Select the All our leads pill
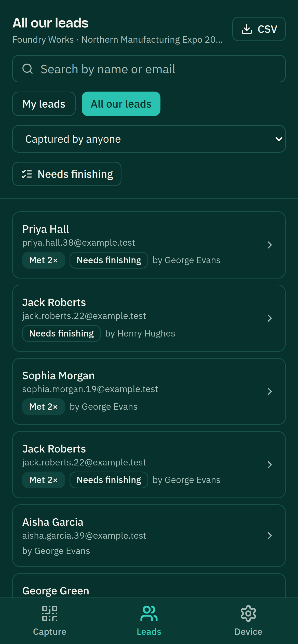Screen dimensions: 298x644 point(121,104)
